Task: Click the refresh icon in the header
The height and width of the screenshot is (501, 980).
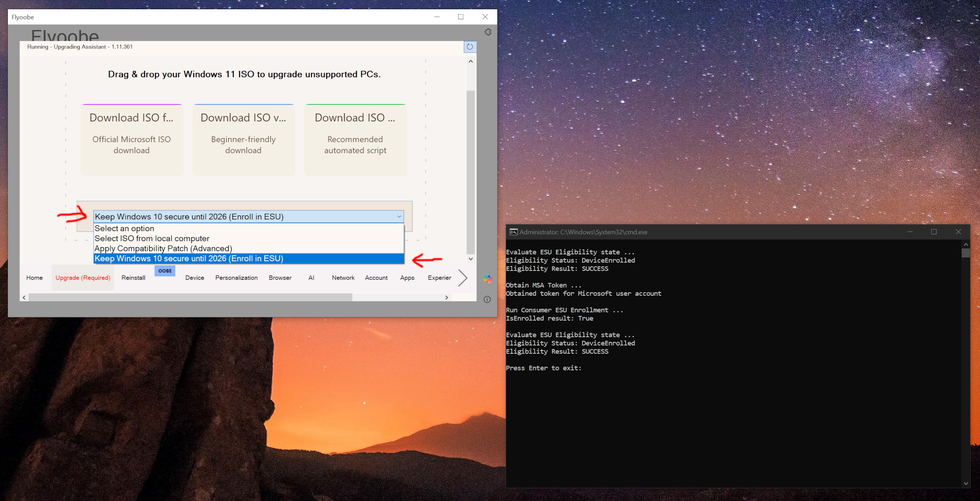Action: click(x=470, y=47)
